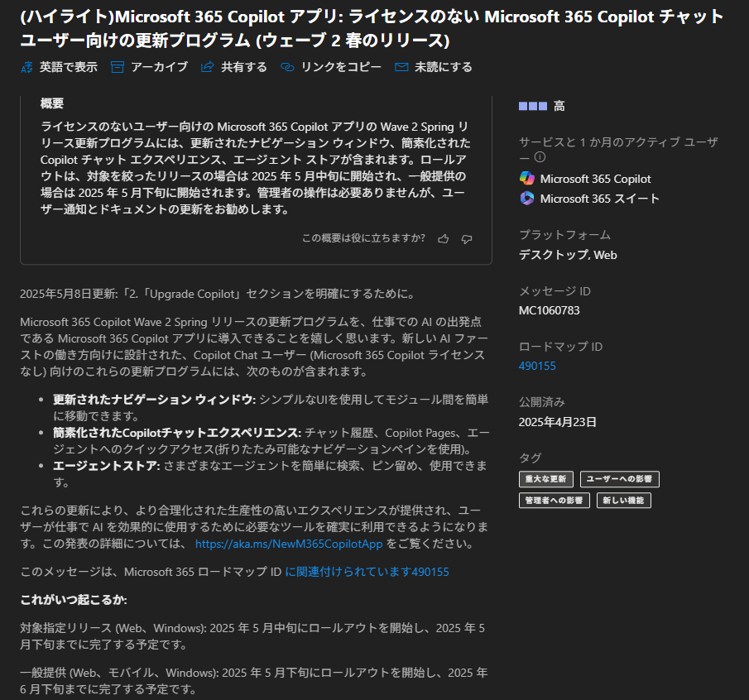This screenshot has width=749, height=700.
Task: Click the published date 2025年4月23日
Action: [558, 422]
